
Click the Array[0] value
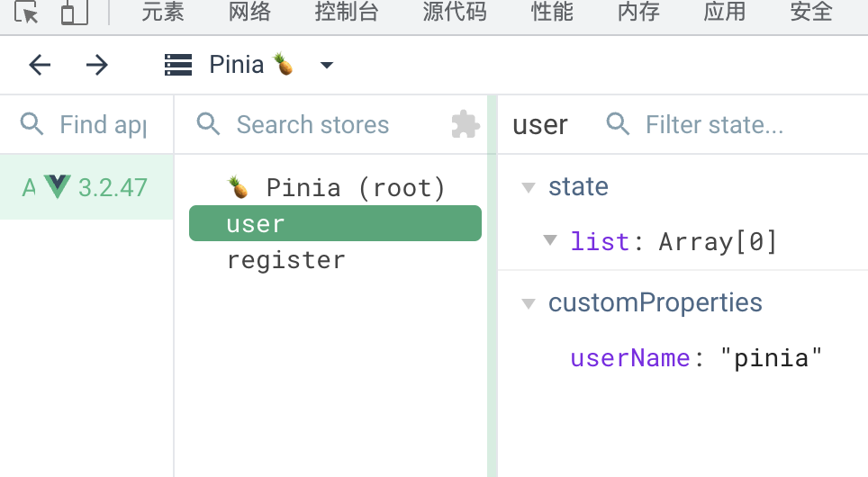click(x=718, y=241)
